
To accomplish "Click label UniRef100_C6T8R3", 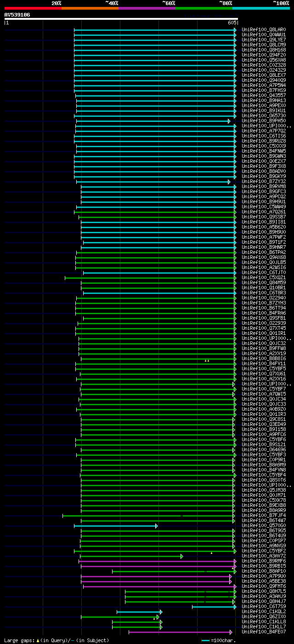I will (264, 293).
